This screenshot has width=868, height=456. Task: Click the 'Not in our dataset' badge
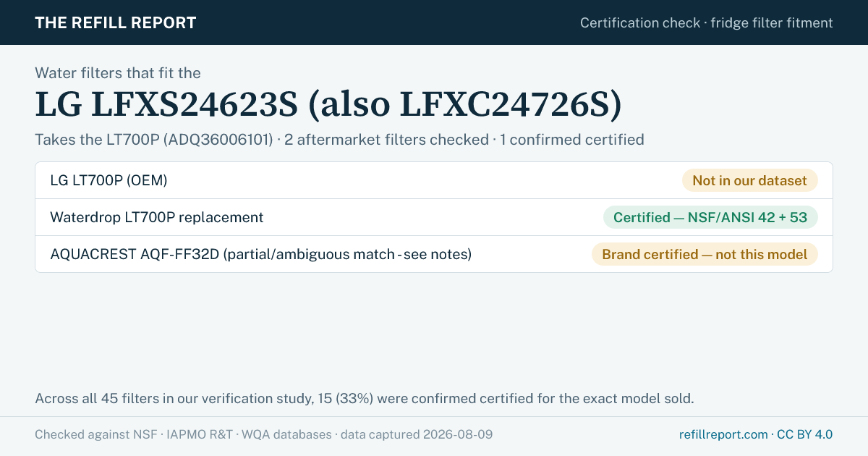[750, 180]
